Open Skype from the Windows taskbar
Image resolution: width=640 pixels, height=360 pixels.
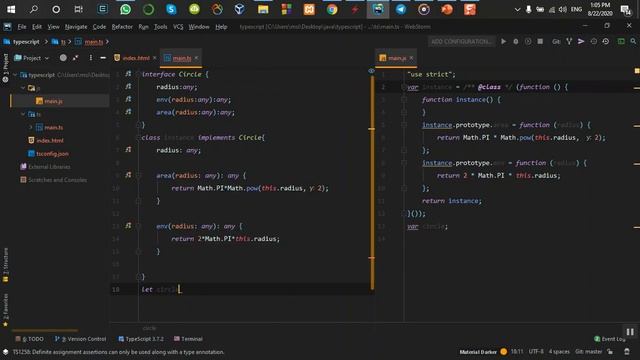[171, 9]
